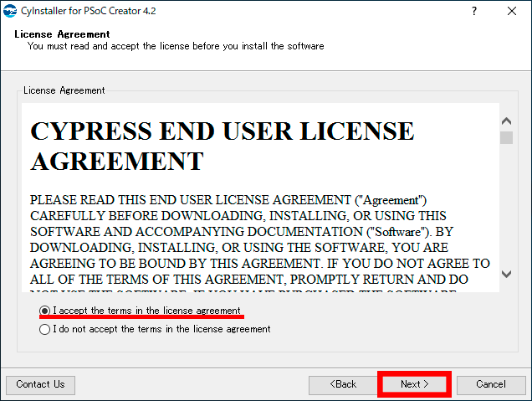Click the license text scroll-down arrow
The width and height of the screenshot is (532, 401).
(506, 274)
